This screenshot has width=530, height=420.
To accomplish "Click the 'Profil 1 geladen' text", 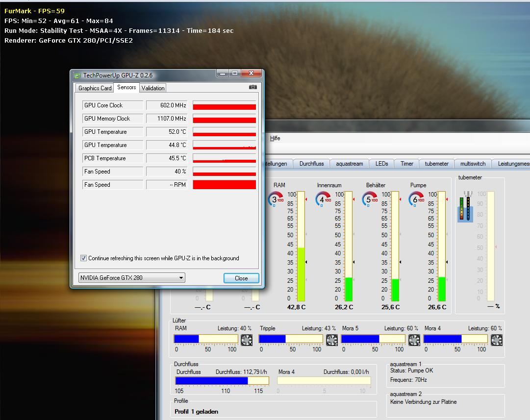I will tap(196, 412).
